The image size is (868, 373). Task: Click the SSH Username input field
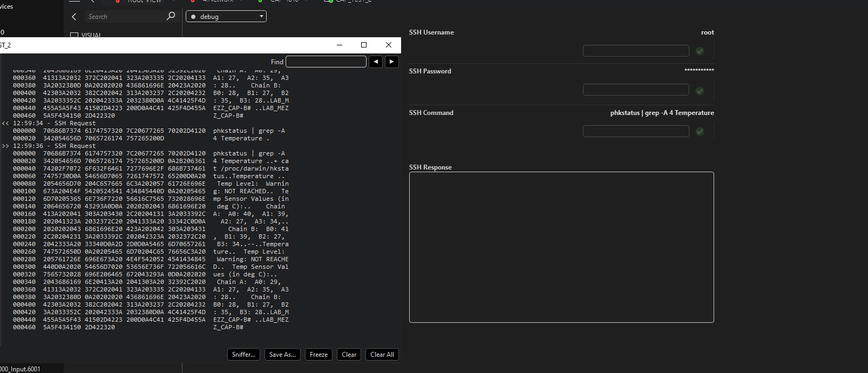pos(636,51)
